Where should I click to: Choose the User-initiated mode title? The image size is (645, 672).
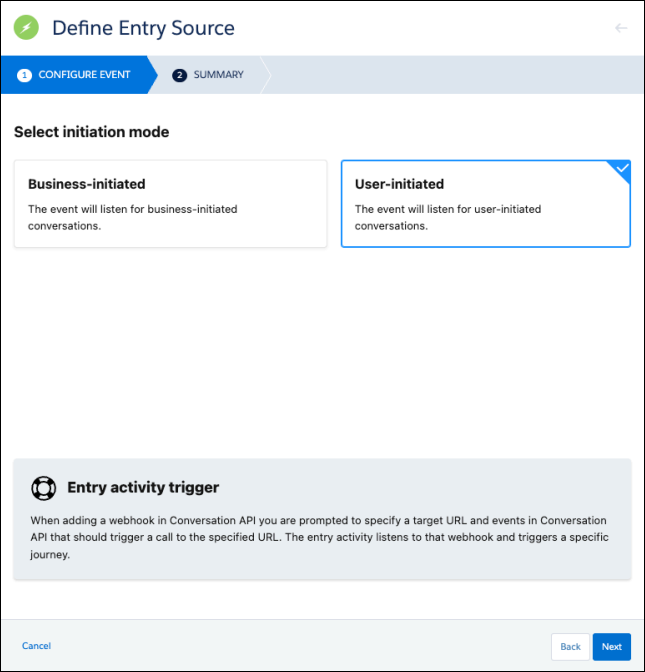[399, 184]
